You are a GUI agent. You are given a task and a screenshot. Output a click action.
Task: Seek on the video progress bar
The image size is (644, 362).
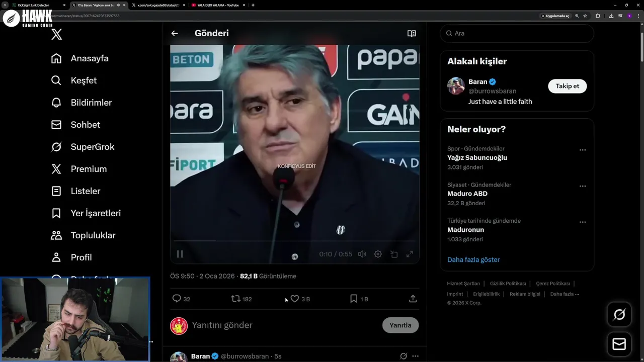tap(294, 241)
